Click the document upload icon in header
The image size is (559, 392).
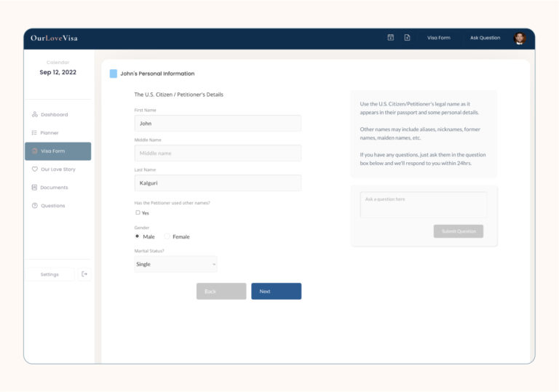[407, 38]
